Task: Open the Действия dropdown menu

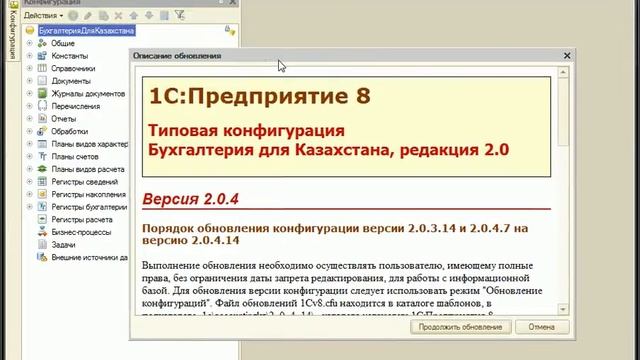Action: coord(43,16)
